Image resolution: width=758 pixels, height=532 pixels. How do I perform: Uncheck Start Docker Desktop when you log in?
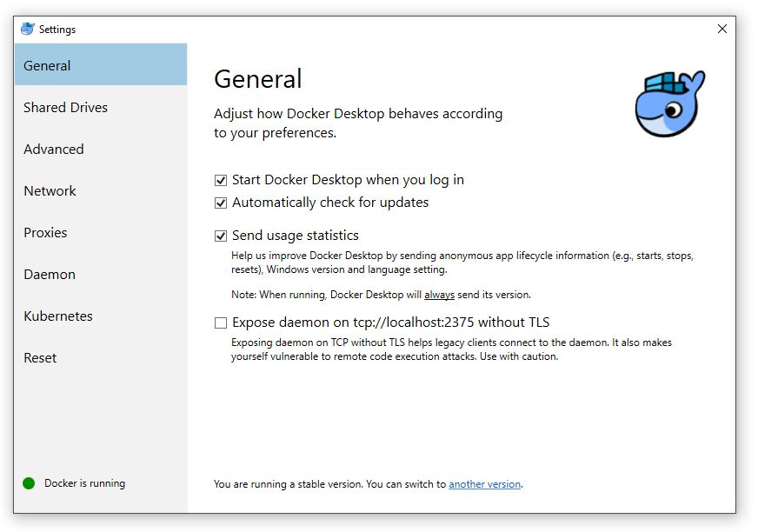(221, 181)
